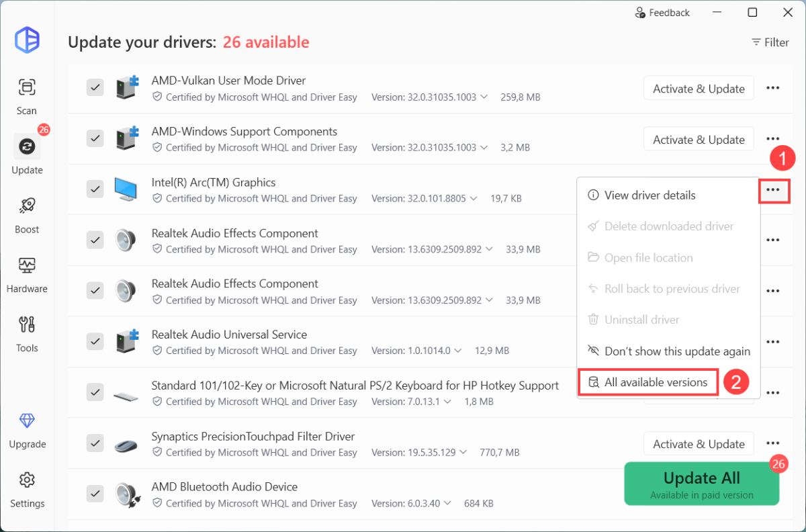
Task: Choose All available versions menu item
Action: click(x=648, y=382)
